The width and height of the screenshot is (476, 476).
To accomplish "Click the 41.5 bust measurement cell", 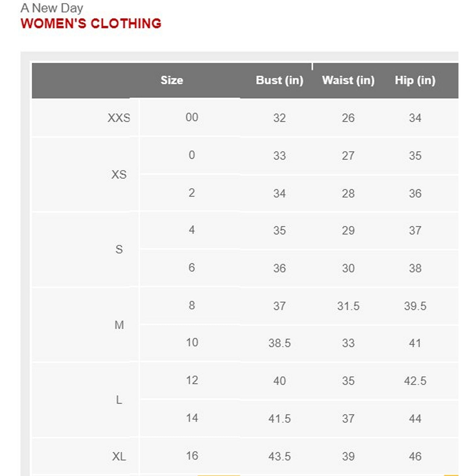I will tap(279, 419).
